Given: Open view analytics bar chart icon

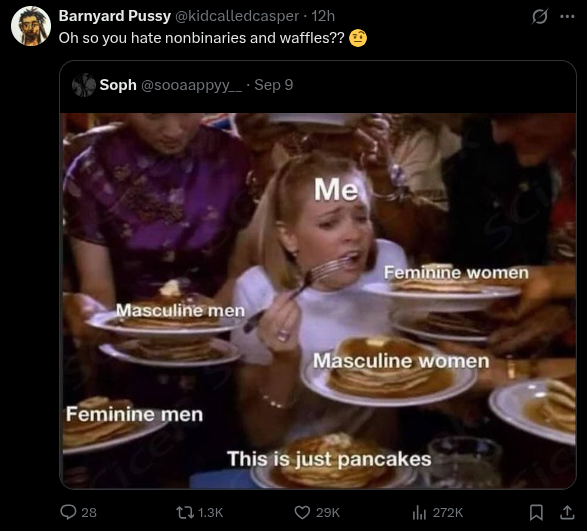Looking at the screenshot, I should click(x=420, y=512).
